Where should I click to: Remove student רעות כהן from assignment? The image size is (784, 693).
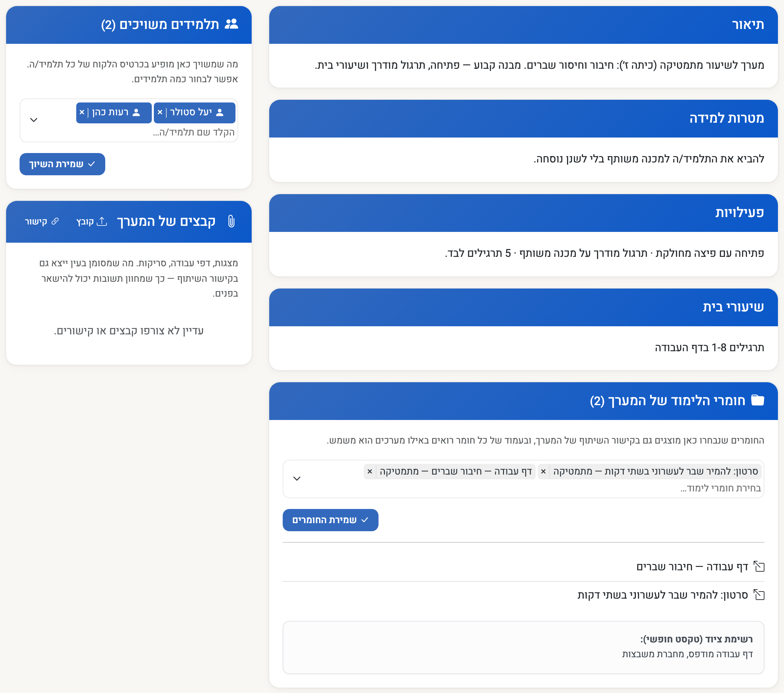(82, 112)
